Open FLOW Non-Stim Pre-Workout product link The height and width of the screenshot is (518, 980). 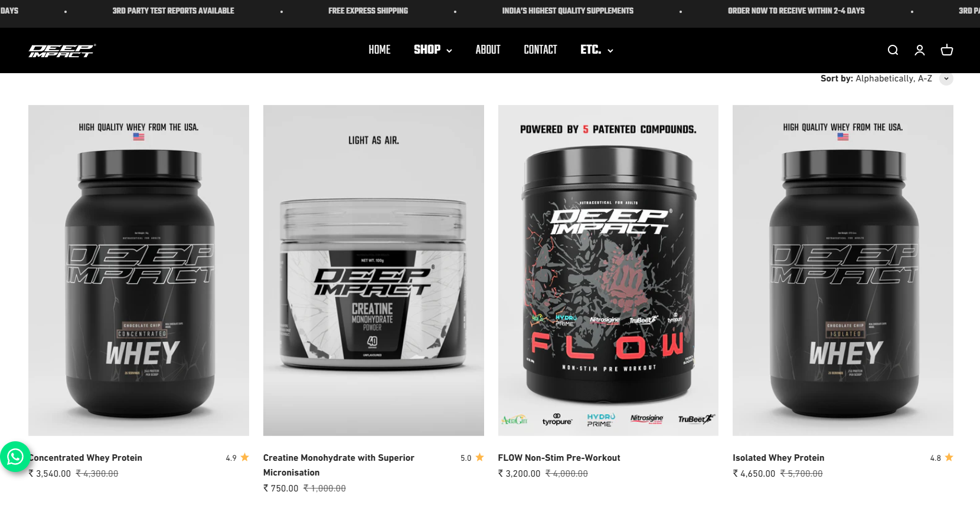click(x=559, y=458)
